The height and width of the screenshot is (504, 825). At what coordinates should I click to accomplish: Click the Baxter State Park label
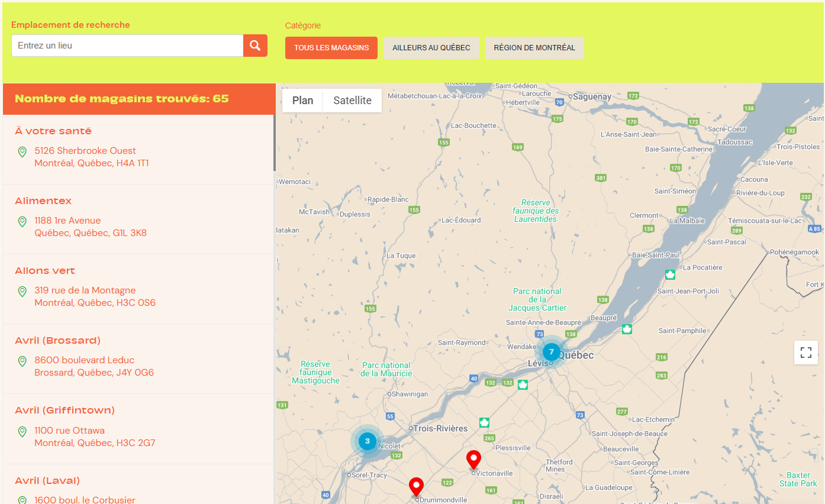798,479
